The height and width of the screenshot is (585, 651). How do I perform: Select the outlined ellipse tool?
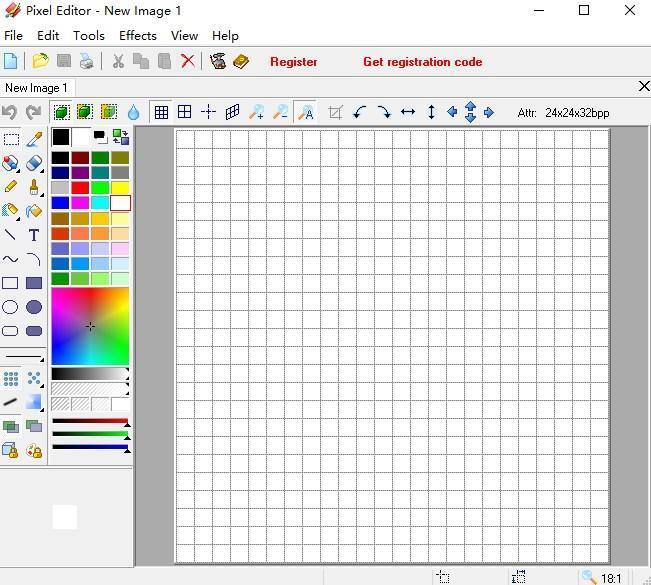[10, 307]
